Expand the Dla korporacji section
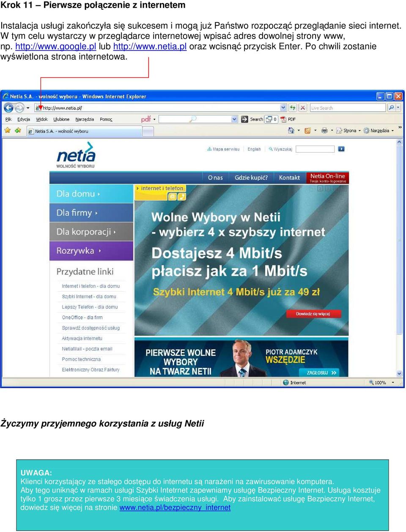Screen dimensions: 406x532 click(91, 232)
